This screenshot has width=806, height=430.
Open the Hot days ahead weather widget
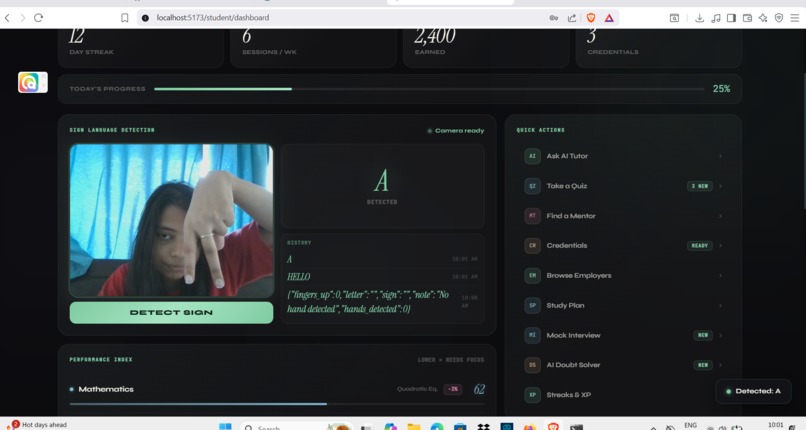[37, 425]
